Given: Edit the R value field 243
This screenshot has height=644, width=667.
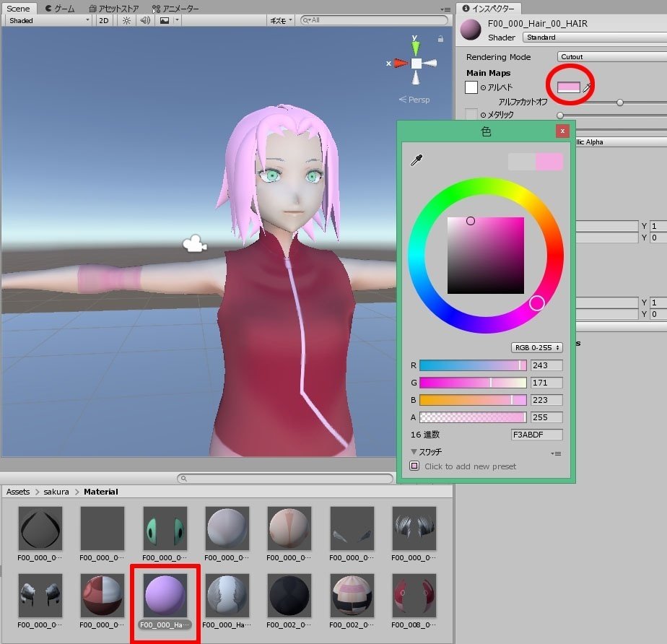Looking at the screenshot, I should pos(546,365).
